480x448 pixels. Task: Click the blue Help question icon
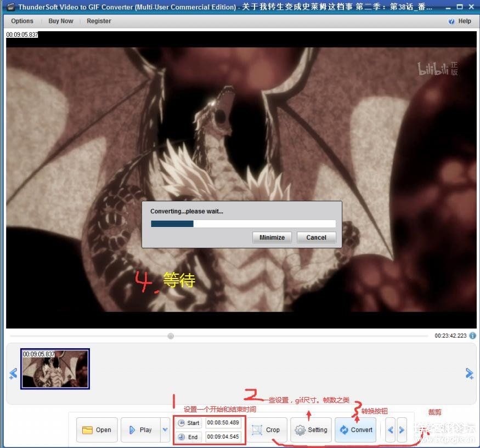451,21
